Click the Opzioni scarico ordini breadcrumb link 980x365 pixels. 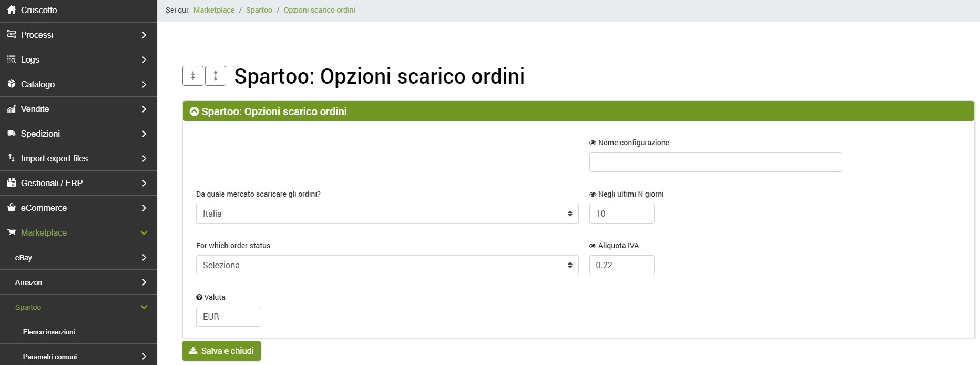coord(320,10)
